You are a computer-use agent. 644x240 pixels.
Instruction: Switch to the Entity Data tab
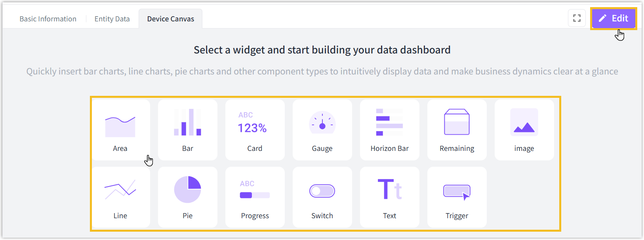[112, 19]
